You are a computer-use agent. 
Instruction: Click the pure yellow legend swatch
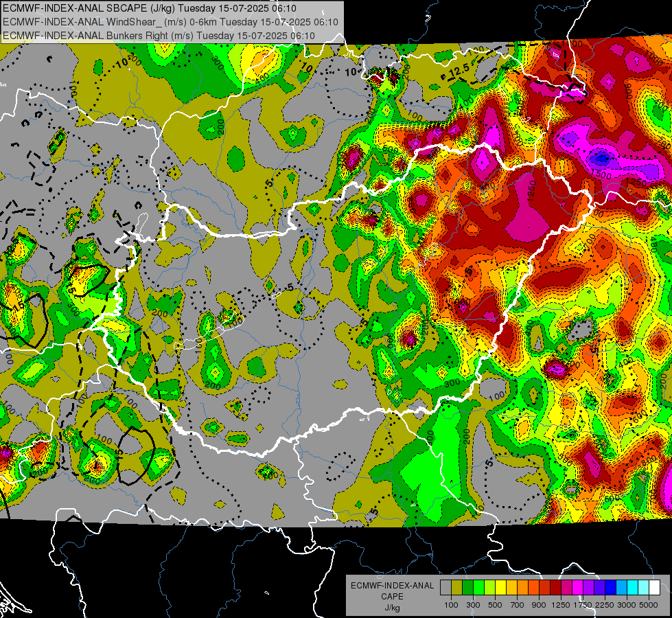500,588
